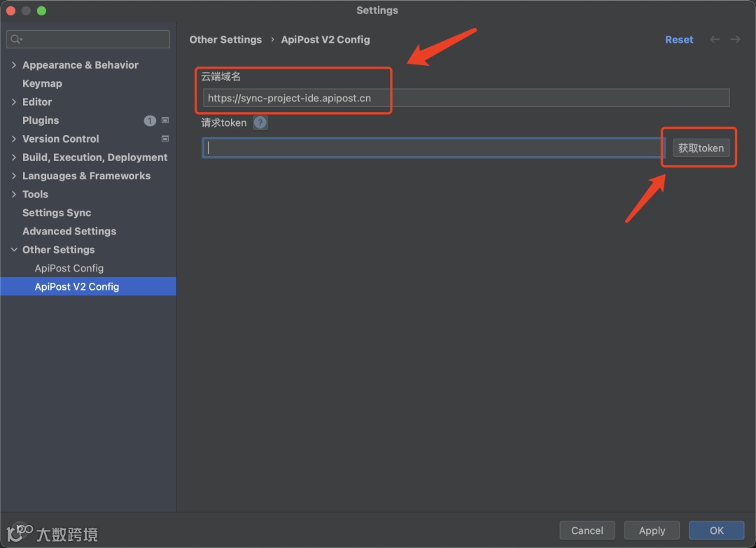The image size is (756, 548).
Task: Click the 获取token button
Action: tap(701, 148)
